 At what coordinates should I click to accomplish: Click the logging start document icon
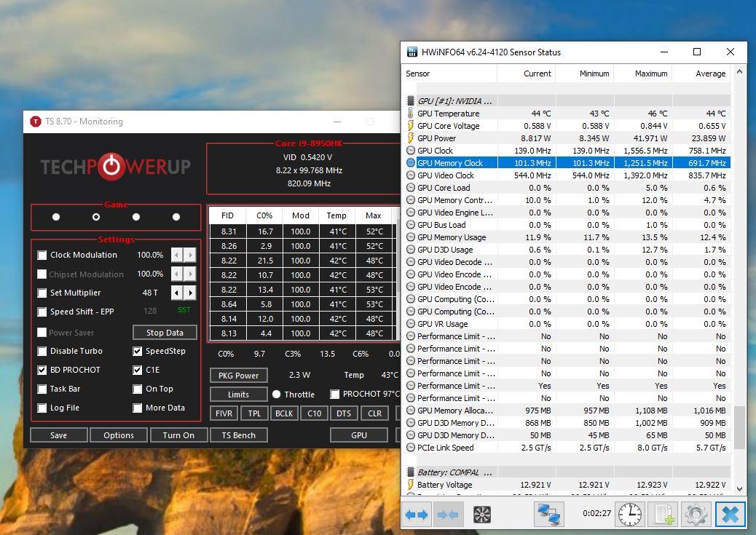click(664, 515)
